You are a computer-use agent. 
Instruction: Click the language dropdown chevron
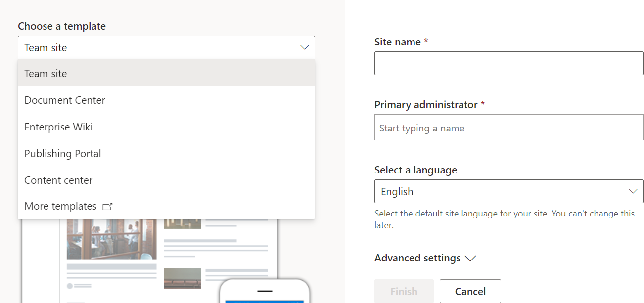tap(633, 191)
